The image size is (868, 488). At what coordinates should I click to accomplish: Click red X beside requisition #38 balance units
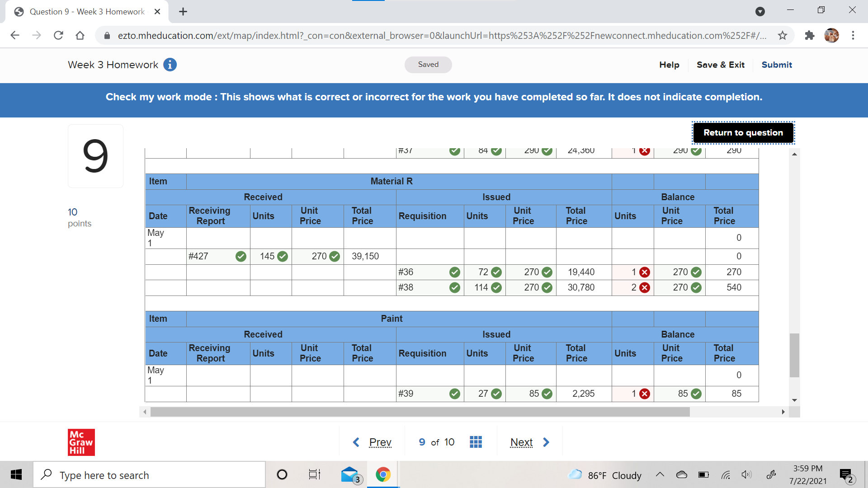(x=645, y=287)
